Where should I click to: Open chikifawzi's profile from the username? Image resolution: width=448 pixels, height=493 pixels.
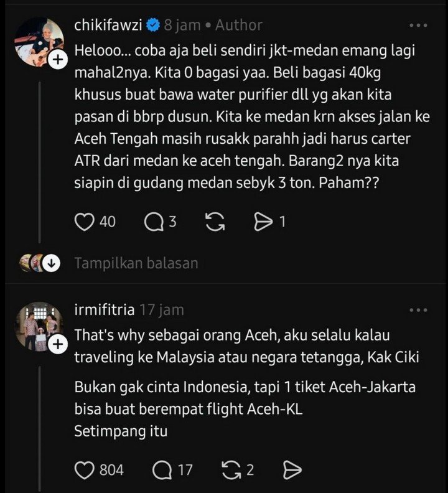pyautogui.click(x=108, y=26)
